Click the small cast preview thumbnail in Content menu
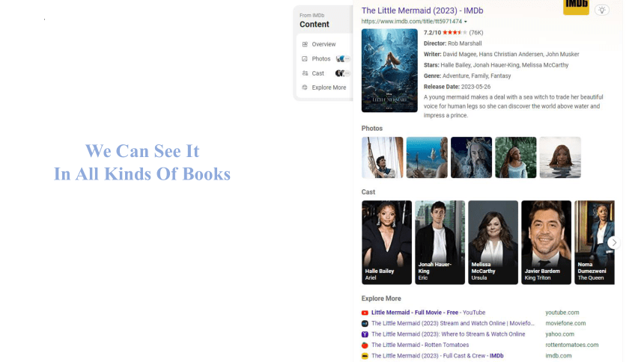The width and height of the screenshot is (644, 362). coord(342,73)
